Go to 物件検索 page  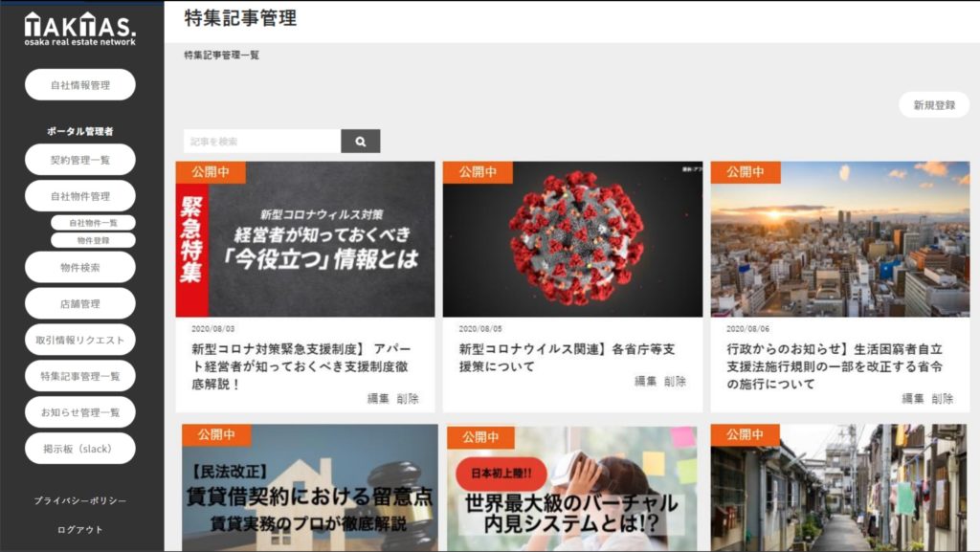click(80, 267)
